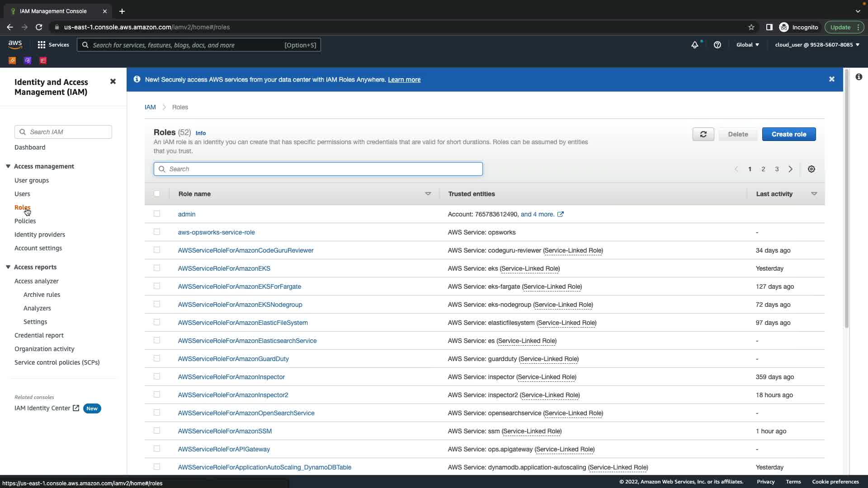
Task: Go to Users in the sidebar
Action: (x=22, y=194)
